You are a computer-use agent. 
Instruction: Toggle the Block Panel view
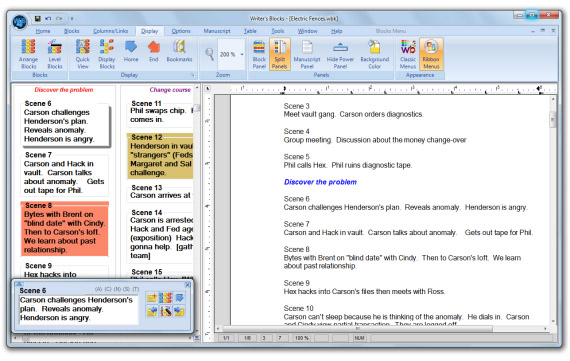pos(259,53)
